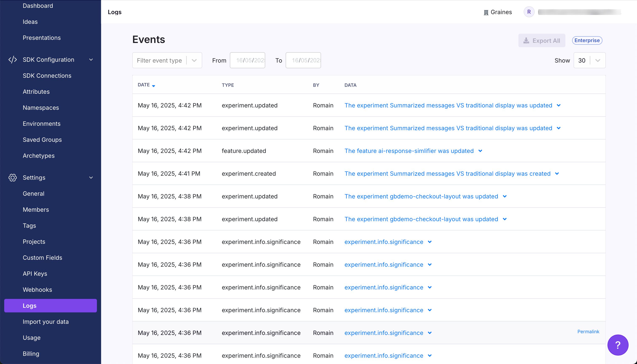Expand first gbdemo-checkout-layout updated event chevron
Viewport: 637px width, 364px height.
pos(505,196)
